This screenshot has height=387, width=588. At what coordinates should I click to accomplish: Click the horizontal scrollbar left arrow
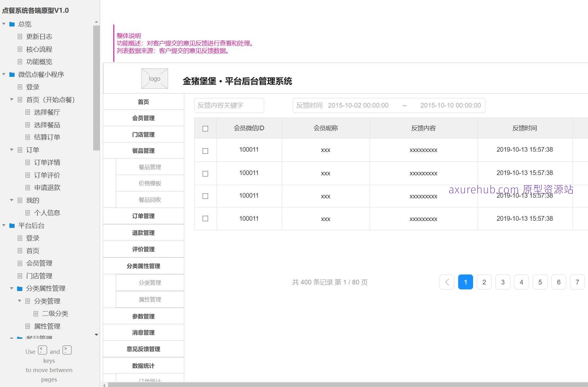(104, 385)
